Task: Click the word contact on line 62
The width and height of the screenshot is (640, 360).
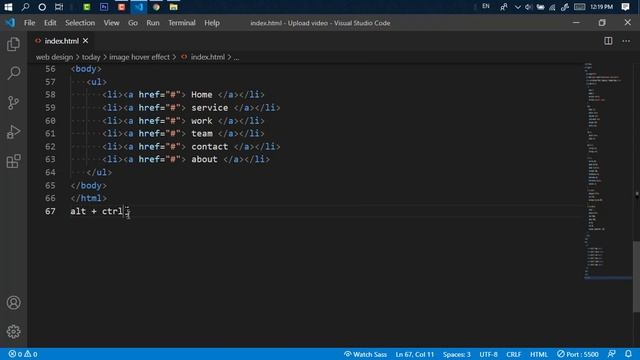Action: pos(210,147)
